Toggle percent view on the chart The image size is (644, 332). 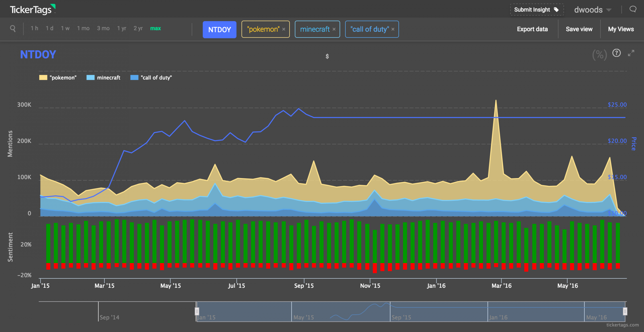pos(600,55)
